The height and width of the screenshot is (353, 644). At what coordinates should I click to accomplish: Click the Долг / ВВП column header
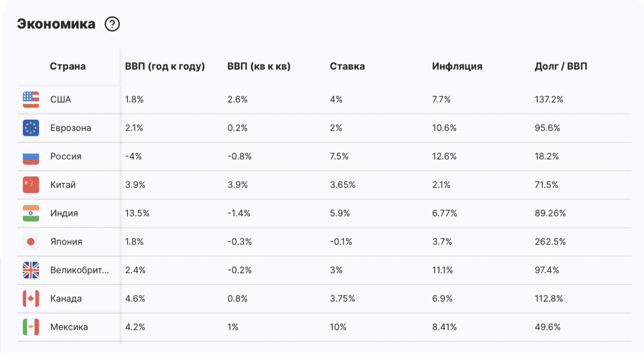coord(561,67)
